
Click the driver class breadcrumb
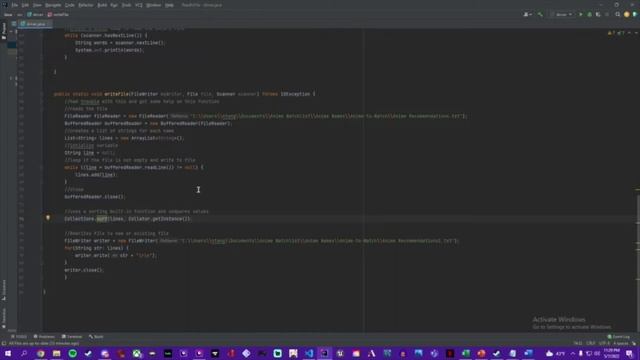click(36, 15)
